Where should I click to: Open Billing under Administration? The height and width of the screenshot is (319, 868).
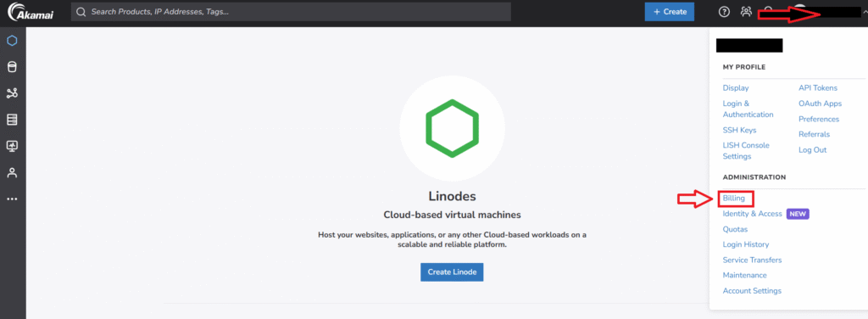[734, 199]
